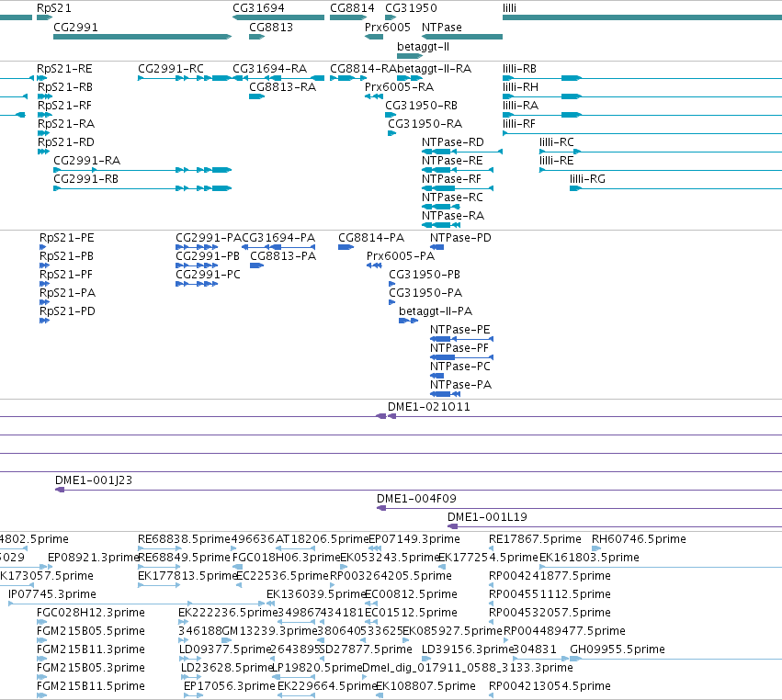Click EST RE17867.5prime
Image resolution: width=782 pixels, height=700 pixels.
(x=535, y=539)
